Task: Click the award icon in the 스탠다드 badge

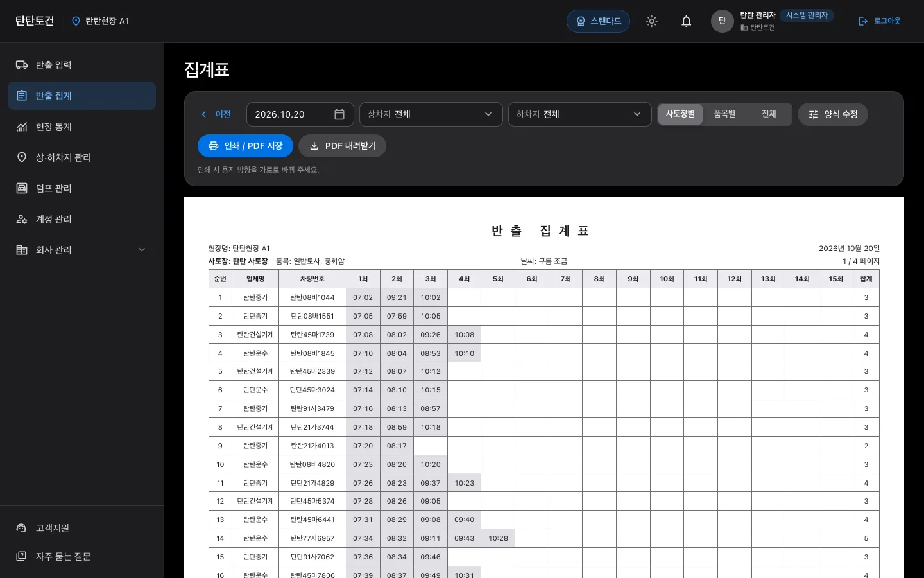Action: point(581,21)
